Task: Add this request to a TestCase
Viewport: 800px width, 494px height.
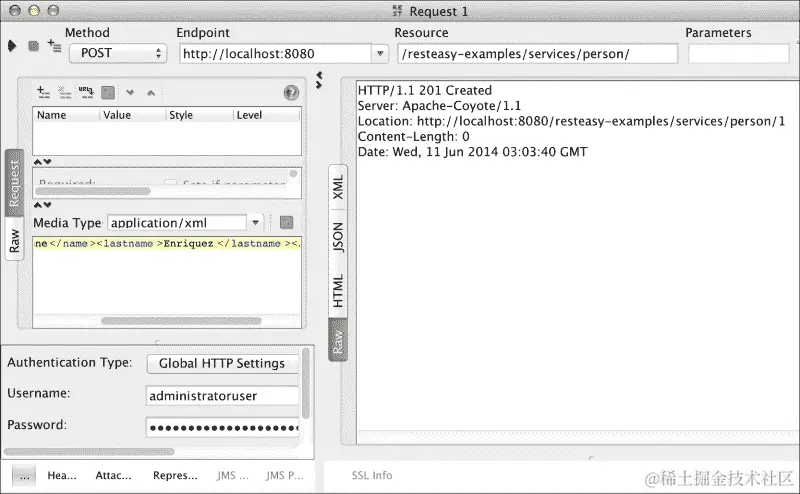Action: point(55,46)
